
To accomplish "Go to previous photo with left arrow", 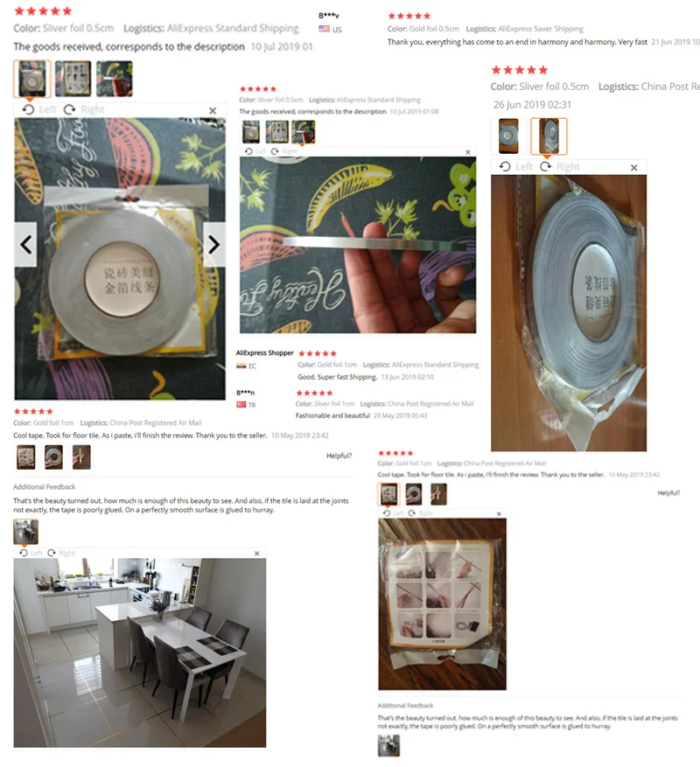I will point(25,245).
